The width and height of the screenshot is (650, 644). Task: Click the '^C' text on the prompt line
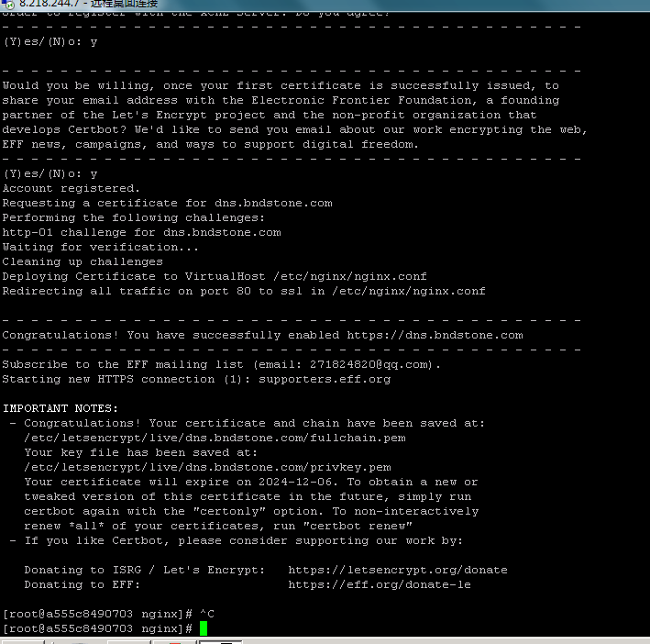coord(207,614)
